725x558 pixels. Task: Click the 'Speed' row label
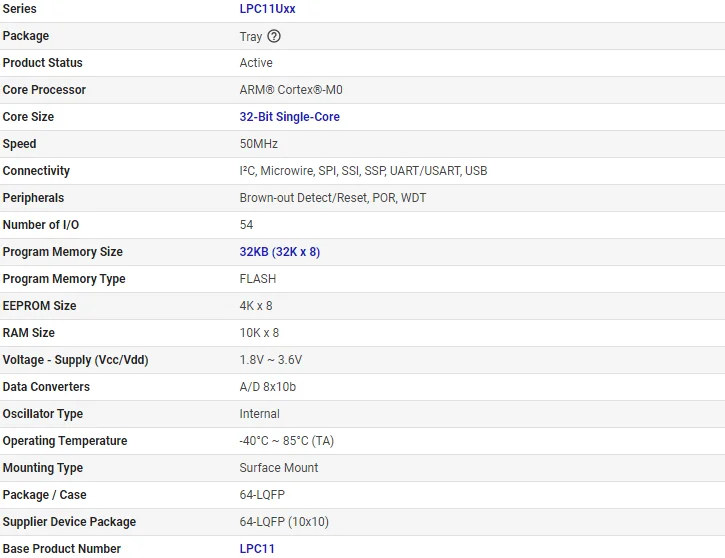coord(19,144)
